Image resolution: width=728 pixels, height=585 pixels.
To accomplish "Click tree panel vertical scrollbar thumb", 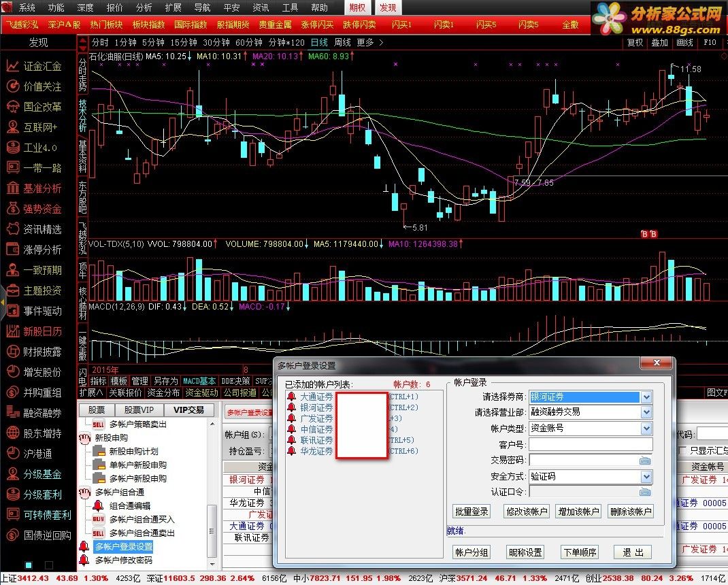I will pyautogui.click(x=212, y=531).
